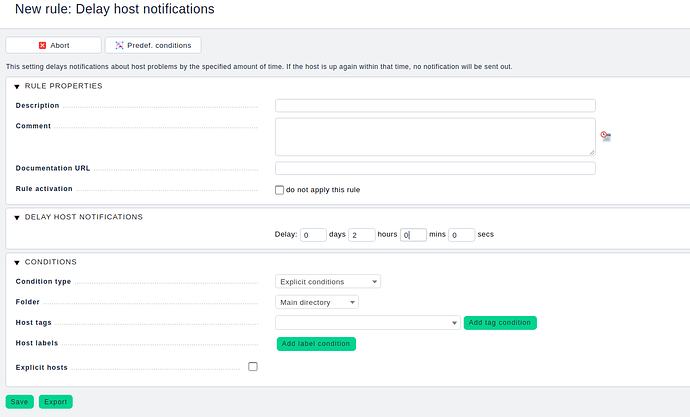Click the Delay days input
The width and height of the screenshot is (690, 417).
pos(313,235)
